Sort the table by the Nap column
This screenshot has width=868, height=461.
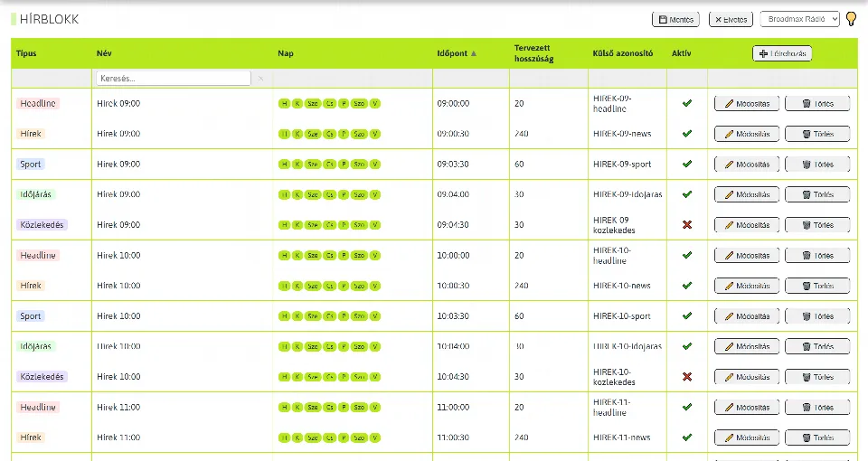[x=286, y=53]
